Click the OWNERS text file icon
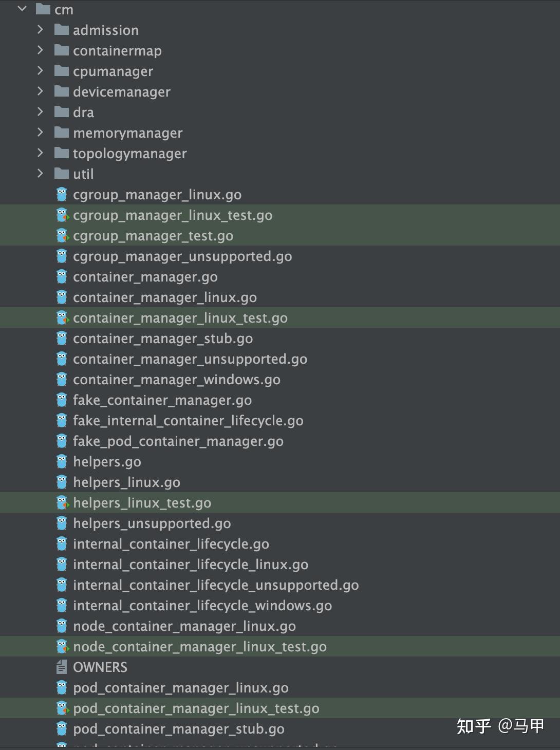 (62, 667)
